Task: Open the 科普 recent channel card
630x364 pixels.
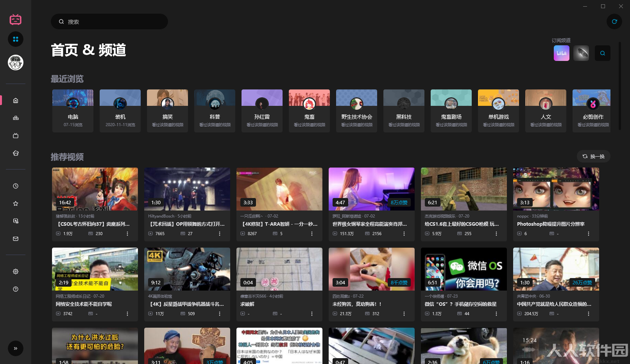Action: 215,111
